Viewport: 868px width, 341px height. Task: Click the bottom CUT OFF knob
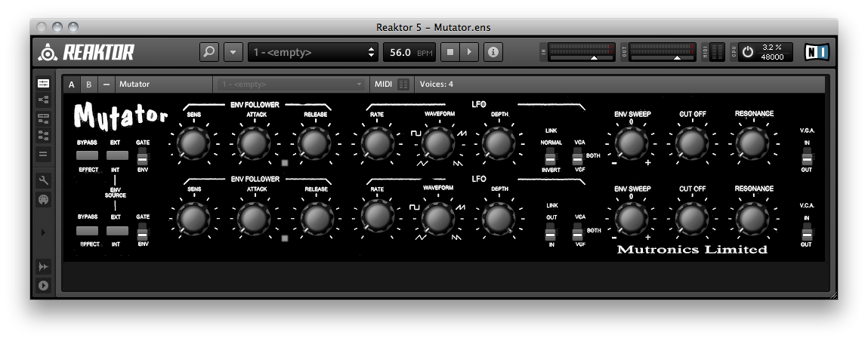tap(693, 218)
